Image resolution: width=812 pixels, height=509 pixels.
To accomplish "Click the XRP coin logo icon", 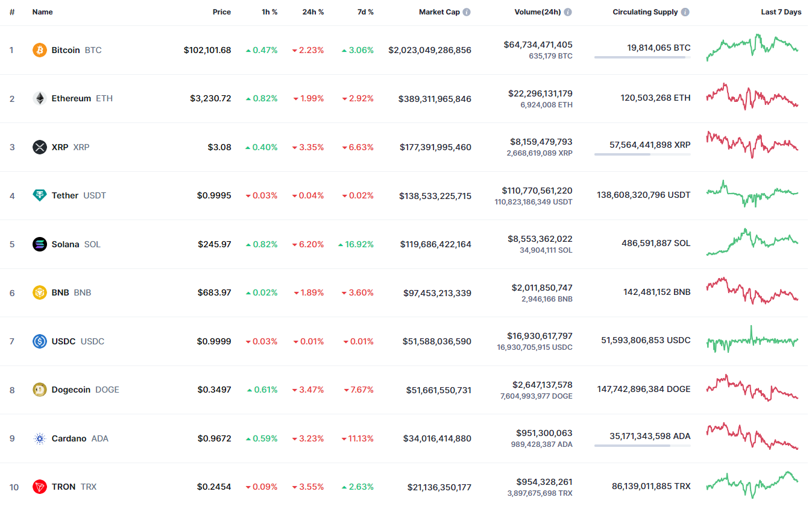I will coord(39,147).
